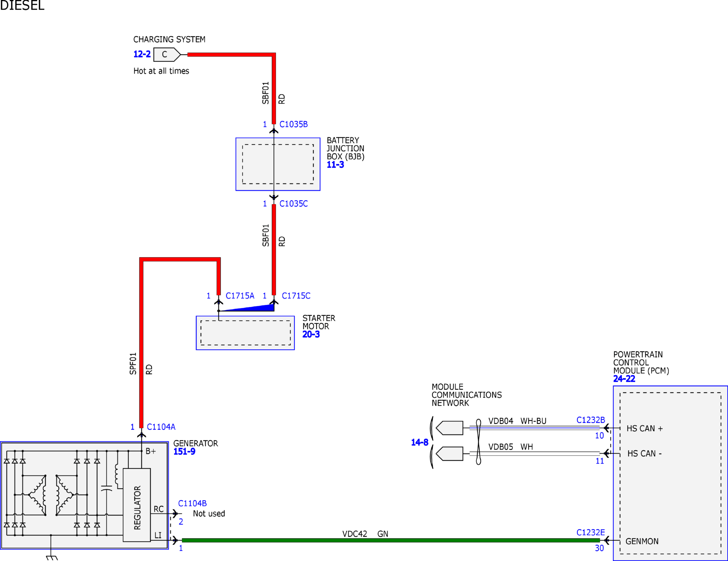Click the GENMON pin label
The height and width of the screenshot is (561, 728).
[642, 542]
